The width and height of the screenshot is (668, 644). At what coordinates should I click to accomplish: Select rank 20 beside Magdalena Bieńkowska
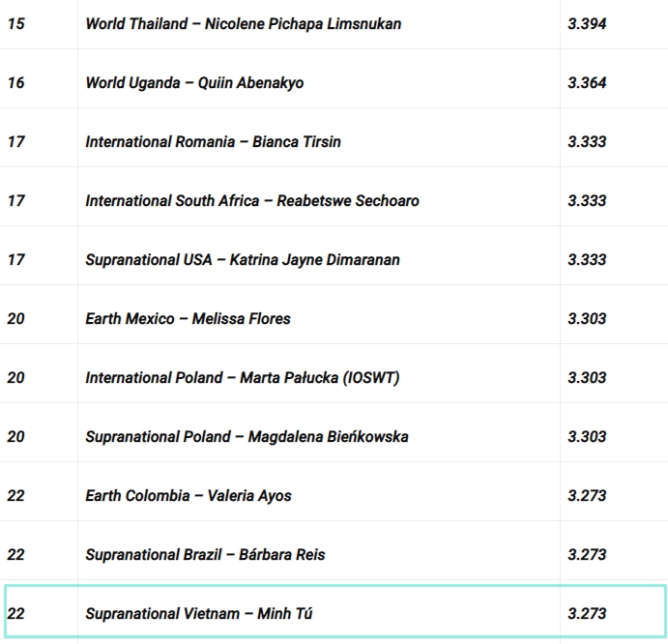[x=16, y=436]
